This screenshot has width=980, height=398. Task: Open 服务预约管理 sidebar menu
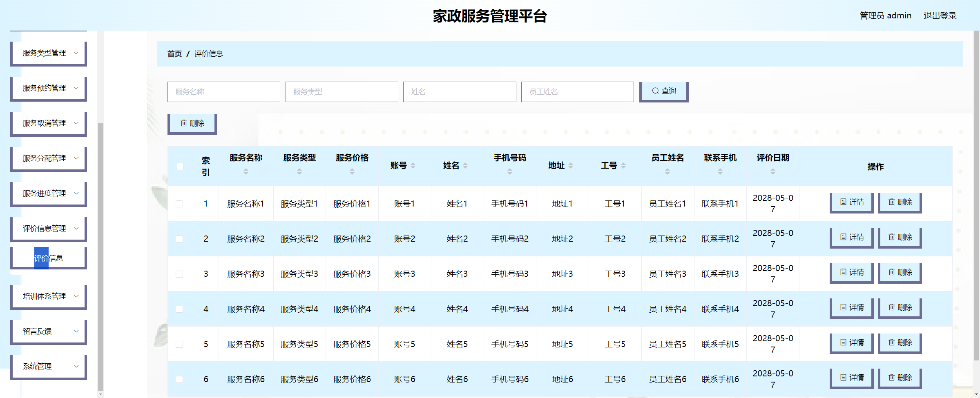coord(49,88)
